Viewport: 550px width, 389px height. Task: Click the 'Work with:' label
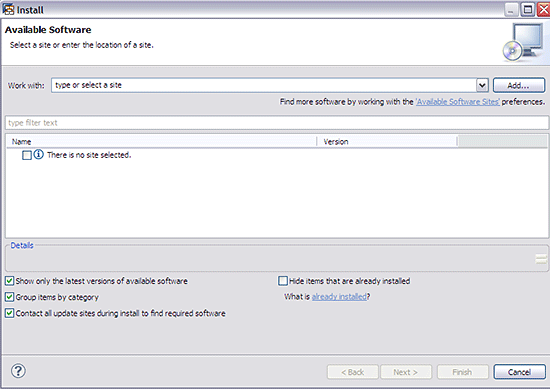pyautogui.click(x=26, y=86)
